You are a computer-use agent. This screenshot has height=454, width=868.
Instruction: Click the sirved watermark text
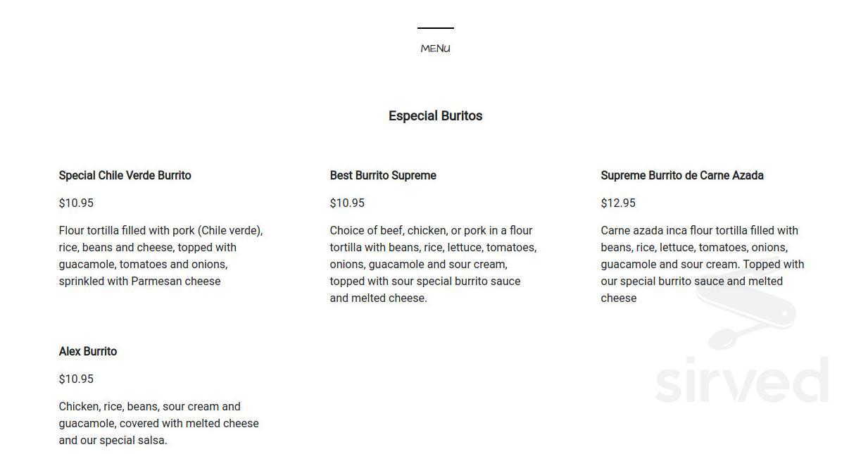coord(741,381)
